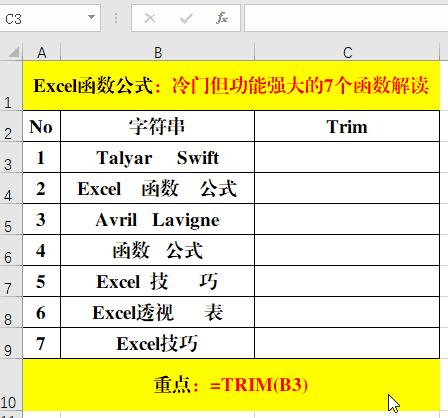Select row 9 header
The width and height of the screenshot is (448, 418).
[11, 343]
